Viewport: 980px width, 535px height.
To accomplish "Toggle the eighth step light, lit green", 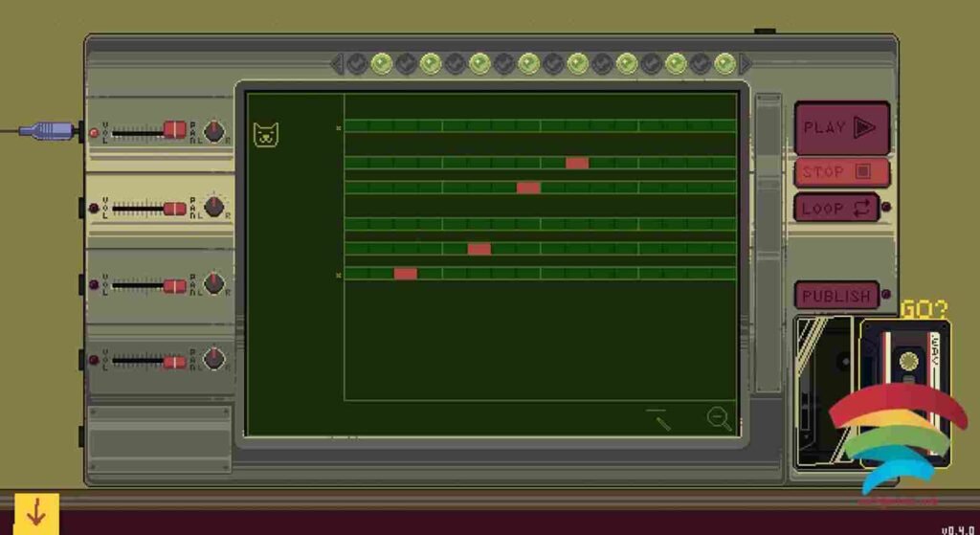I will (x=528, y=64).
